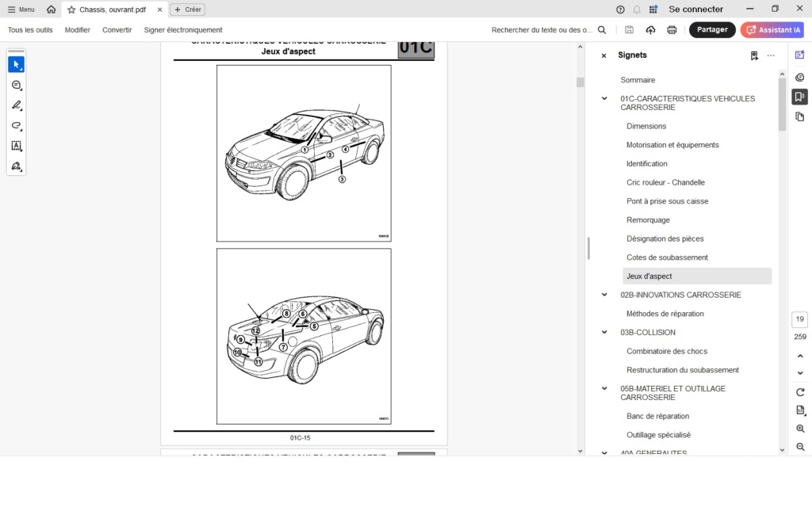Open Restructuration du soubassement bookmark
This screenshot has height=511, width=812.
683,370
